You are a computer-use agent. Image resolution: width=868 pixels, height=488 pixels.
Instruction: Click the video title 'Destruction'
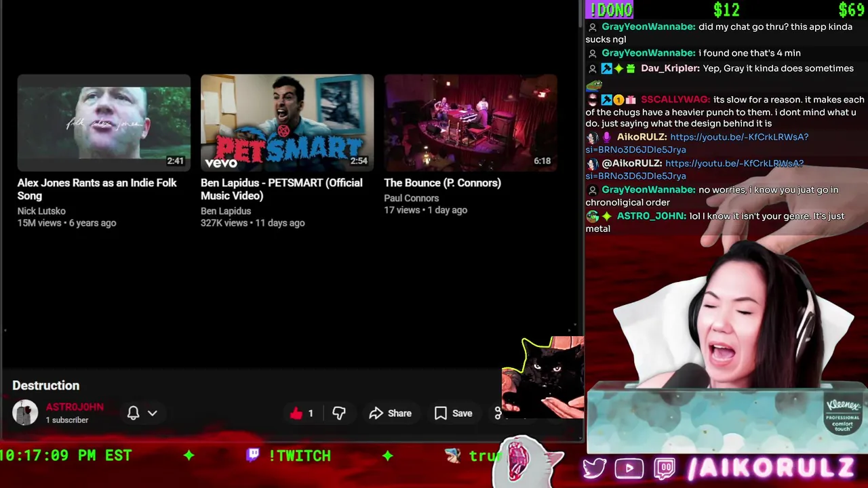45,386
